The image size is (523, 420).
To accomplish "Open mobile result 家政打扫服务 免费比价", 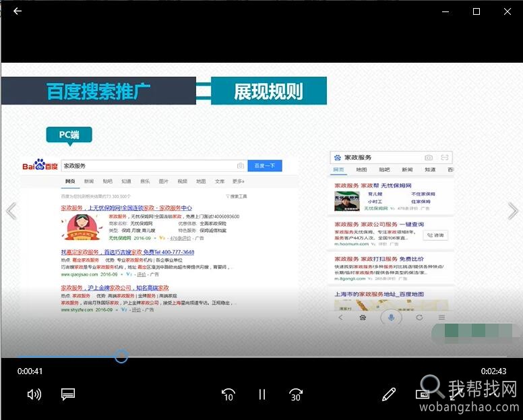I will pos(379,259).
